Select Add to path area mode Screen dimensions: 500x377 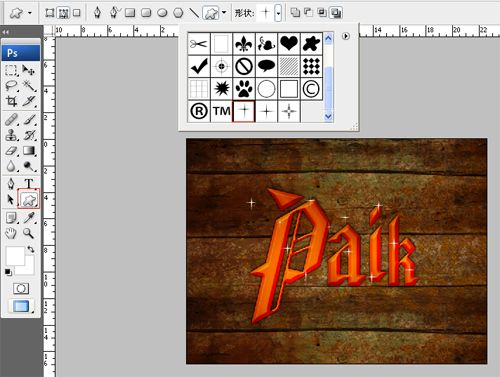click(x=295, y=13)
